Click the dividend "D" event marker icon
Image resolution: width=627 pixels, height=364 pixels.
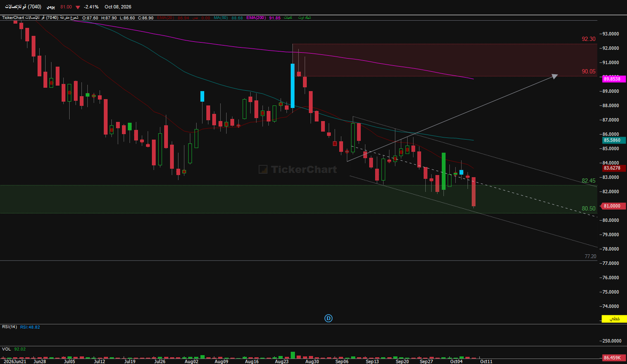tap(329, 318)
